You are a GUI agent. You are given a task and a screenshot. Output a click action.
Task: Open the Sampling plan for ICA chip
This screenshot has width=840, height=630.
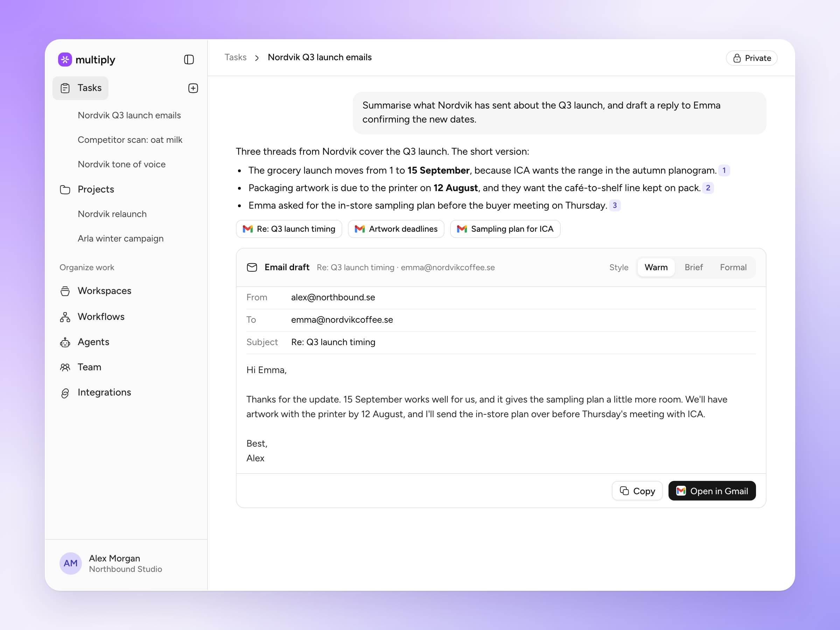click(x=505, y=229)
